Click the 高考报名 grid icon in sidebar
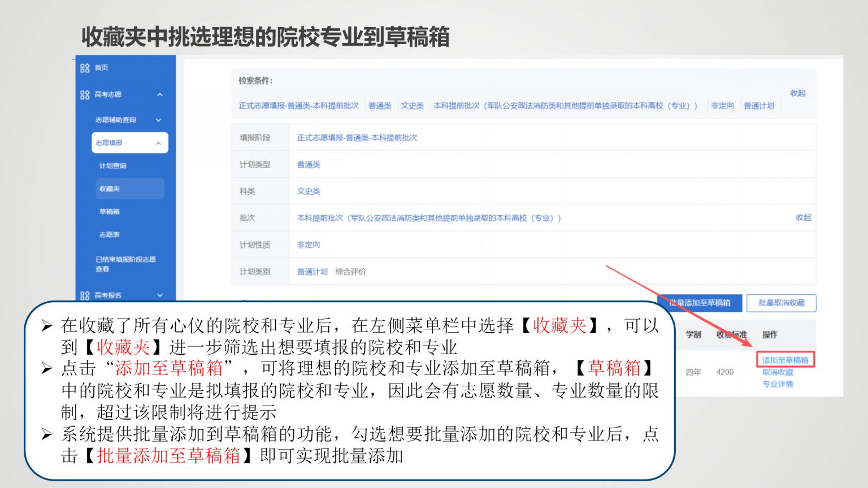Screen dimensions: 868x488 pyautogui.click(x=85, y=295)
